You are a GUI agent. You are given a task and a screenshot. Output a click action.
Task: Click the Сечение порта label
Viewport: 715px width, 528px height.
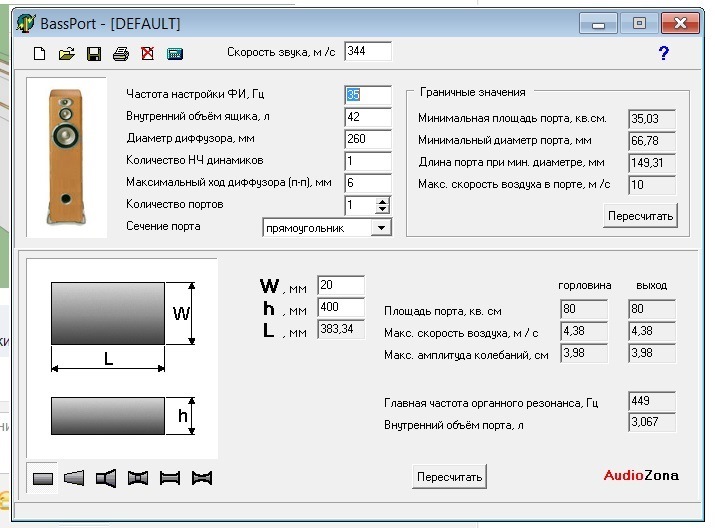(163, 226)
